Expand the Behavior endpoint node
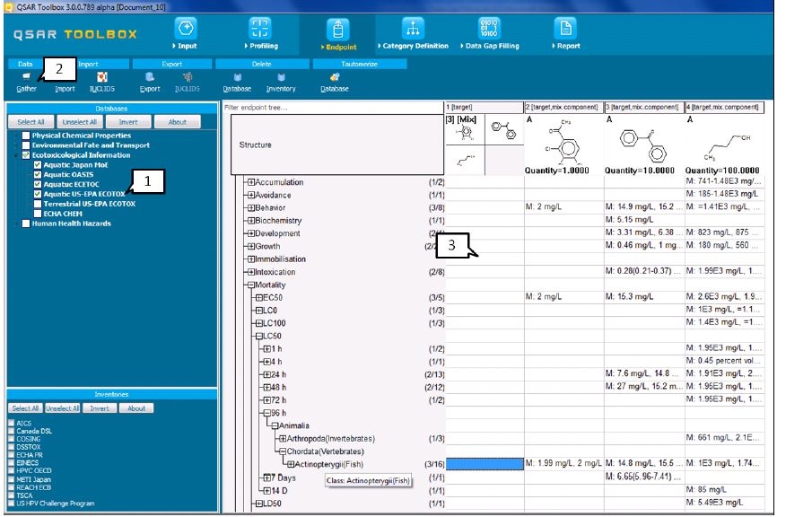 pyautogui.click(x=251, y=207)
